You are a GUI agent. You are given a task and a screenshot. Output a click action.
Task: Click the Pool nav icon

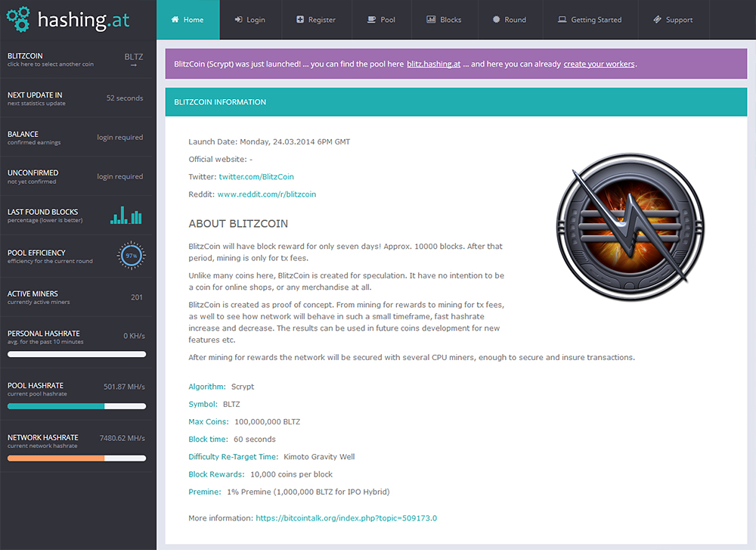tap(371, 20)
